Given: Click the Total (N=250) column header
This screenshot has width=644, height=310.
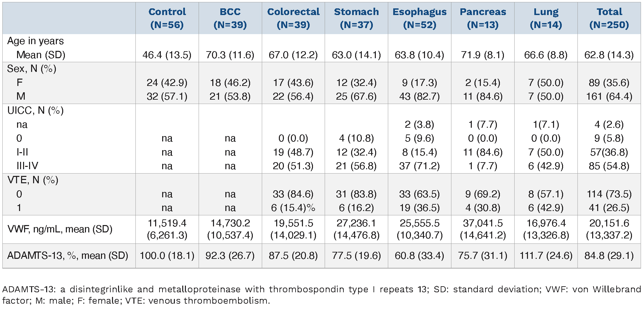Looking at the screenshot, I should pos(609,18).
